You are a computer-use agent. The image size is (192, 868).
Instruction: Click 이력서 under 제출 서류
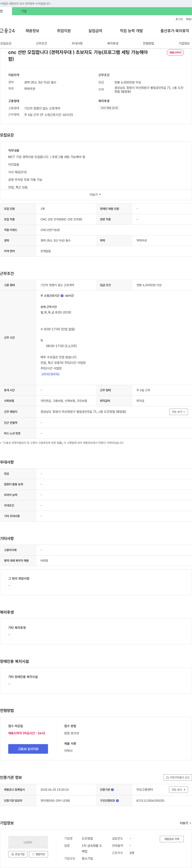coord(68,750)
